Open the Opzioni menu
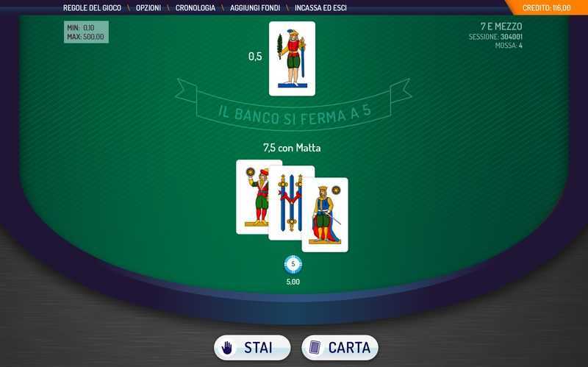 pos(148,8)
